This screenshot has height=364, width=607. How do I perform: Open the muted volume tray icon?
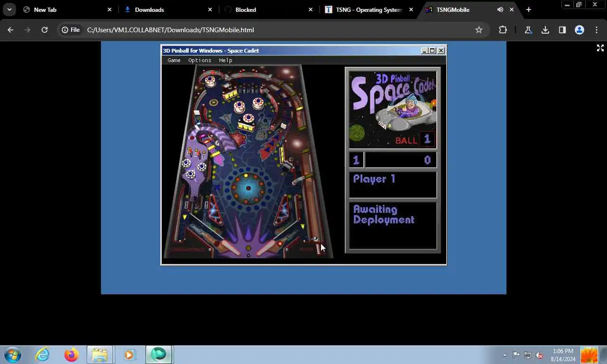[539, 355]
